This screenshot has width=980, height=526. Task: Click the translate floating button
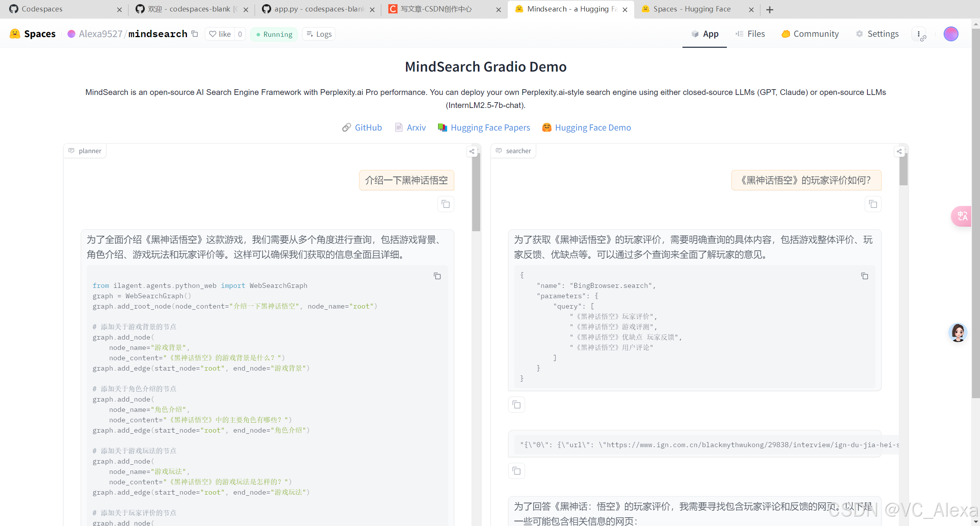tap(962, 216)
